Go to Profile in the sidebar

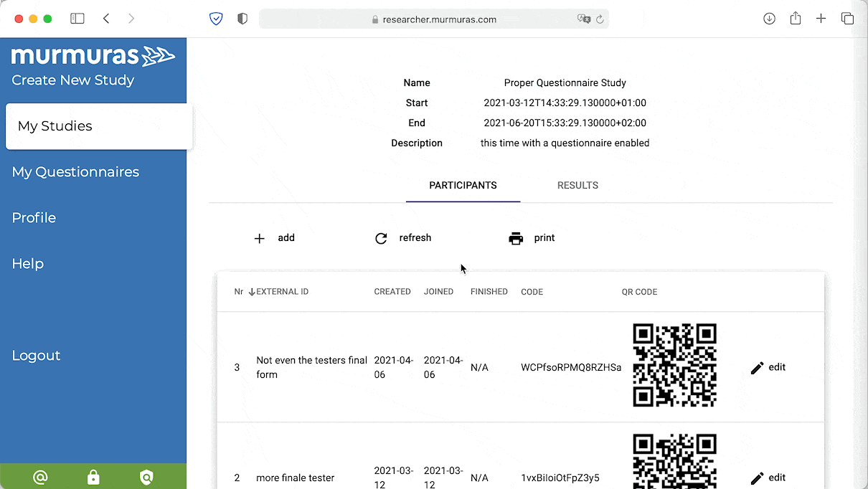[34, 218]
